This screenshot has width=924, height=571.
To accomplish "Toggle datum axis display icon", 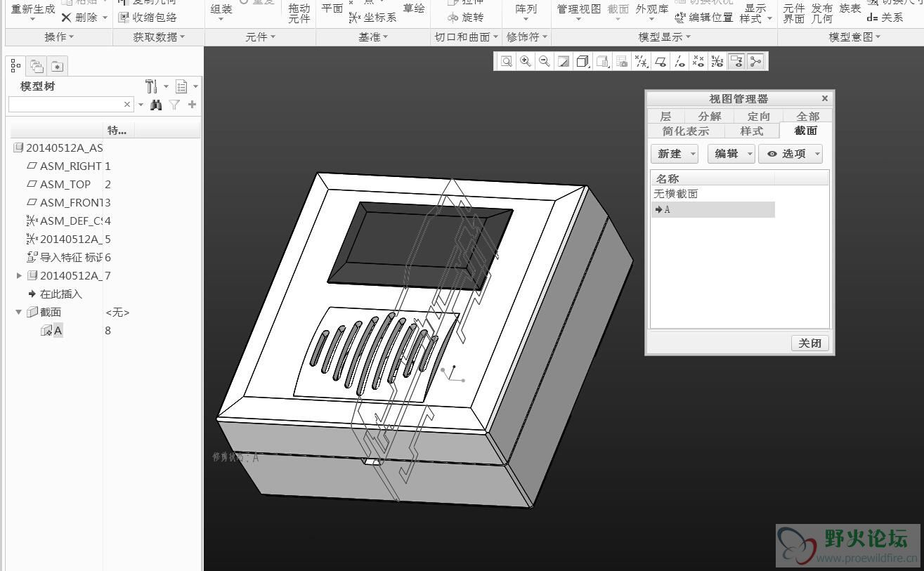I will click(x=679, y=62).
